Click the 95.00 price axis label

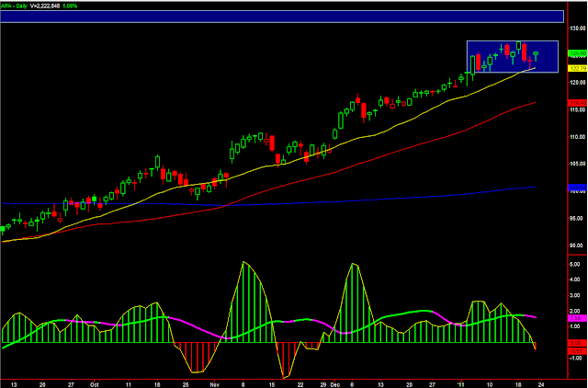point(578,219)
